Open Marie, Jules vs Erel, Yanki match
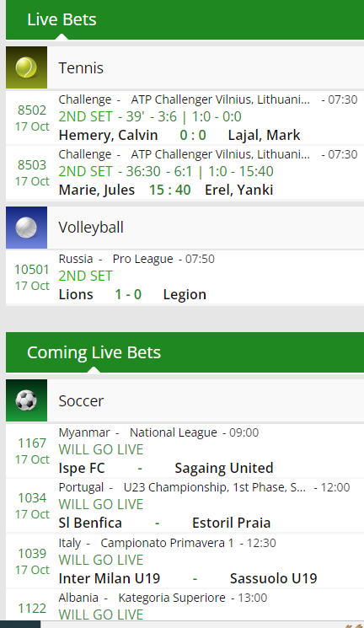Screen dimensions: 364x628 point(185,172)
